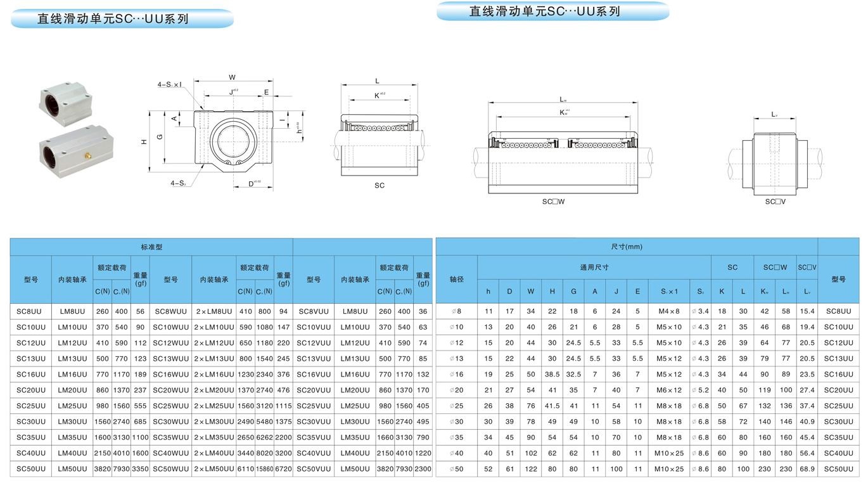This screenshot has width=868, height=485.
Task: Select the SC25WUU model cell
Action: click(x=170, y=406)
